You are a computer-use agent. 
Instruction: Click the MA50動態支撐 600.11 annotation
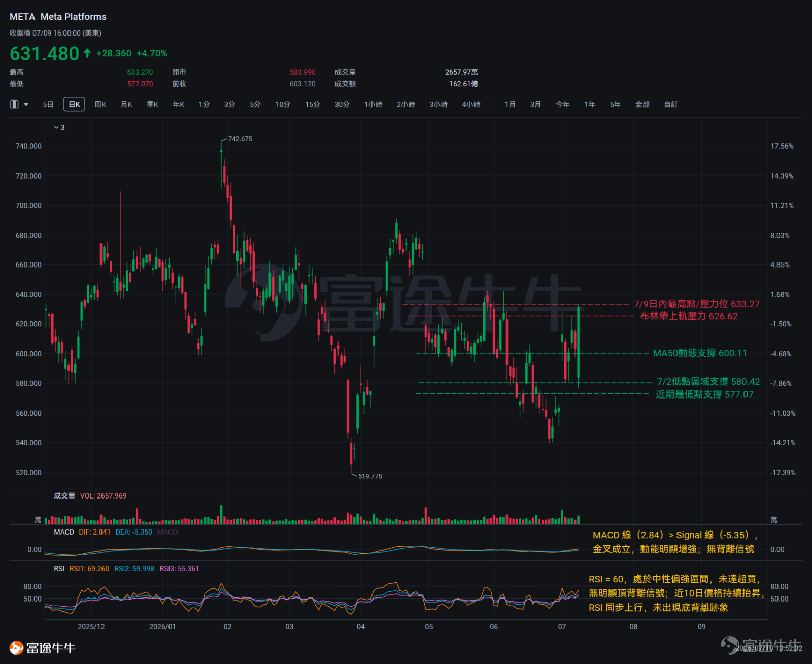tap(700, 353)
